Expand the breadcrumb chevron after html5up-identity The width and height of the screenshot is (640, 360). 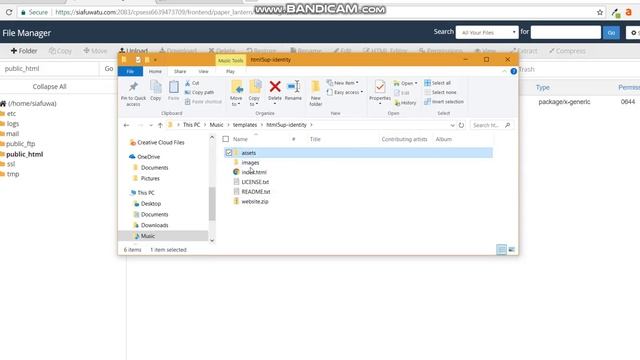tap(311, 125)
